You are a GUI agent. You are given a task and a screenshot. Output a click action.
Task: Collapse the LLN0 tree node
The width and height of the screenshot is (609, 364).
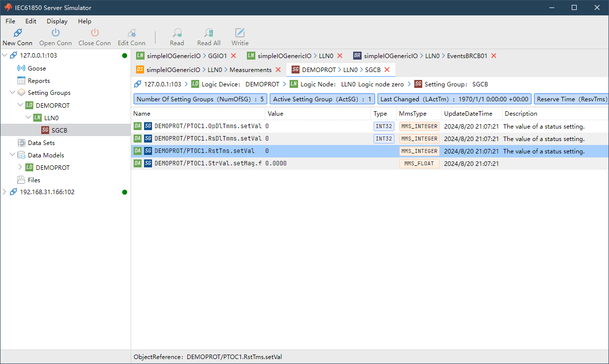28,118
